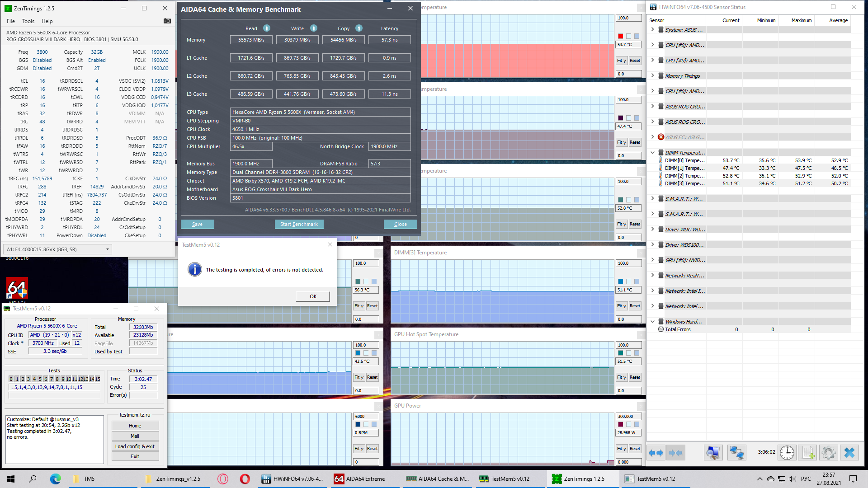
Task: Toggle red series box in top graph
Action: [621, 36]
